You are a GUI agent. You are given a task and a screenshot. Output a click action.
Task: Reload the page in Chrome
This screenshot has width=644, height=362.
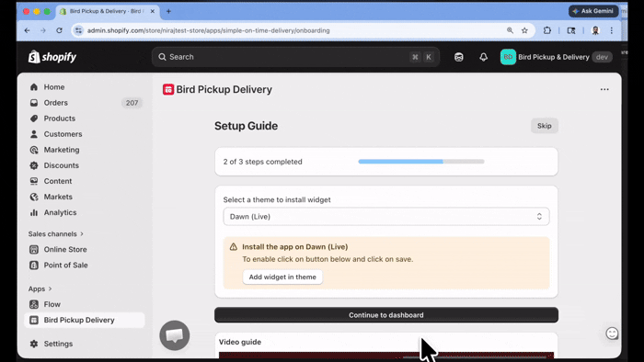point(59,30)
